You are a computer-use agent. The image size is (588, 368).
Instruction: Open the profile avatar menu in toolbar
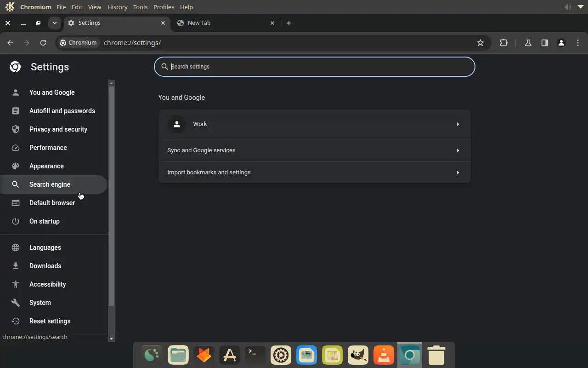(561, 43)
